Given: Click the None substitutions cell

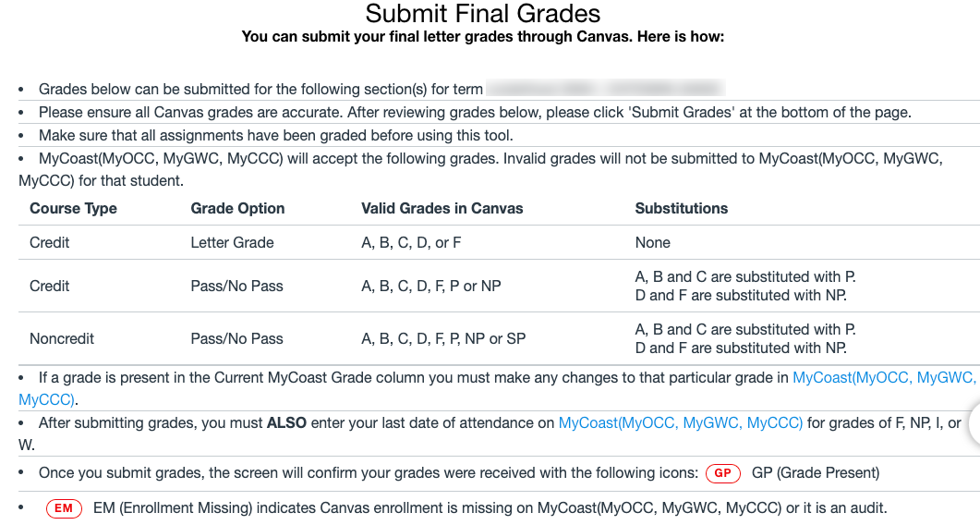Looking at the screenshot, I should click(652, 242).
